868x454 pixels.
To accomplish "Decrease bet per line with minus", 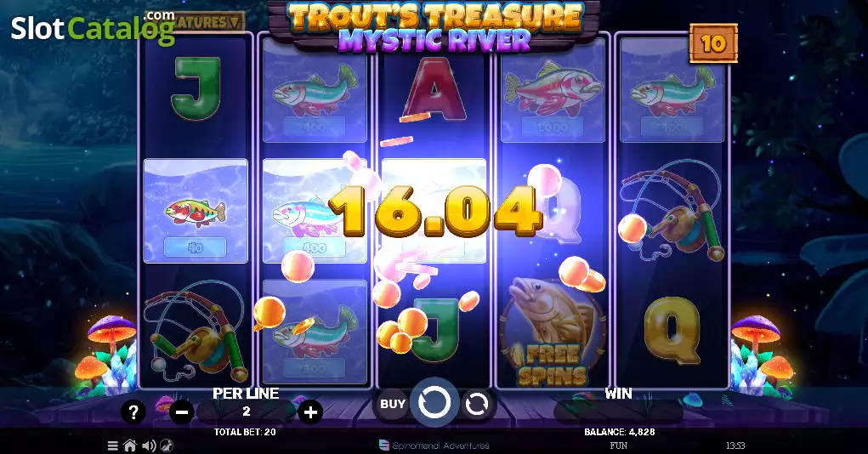I will 182,412.
